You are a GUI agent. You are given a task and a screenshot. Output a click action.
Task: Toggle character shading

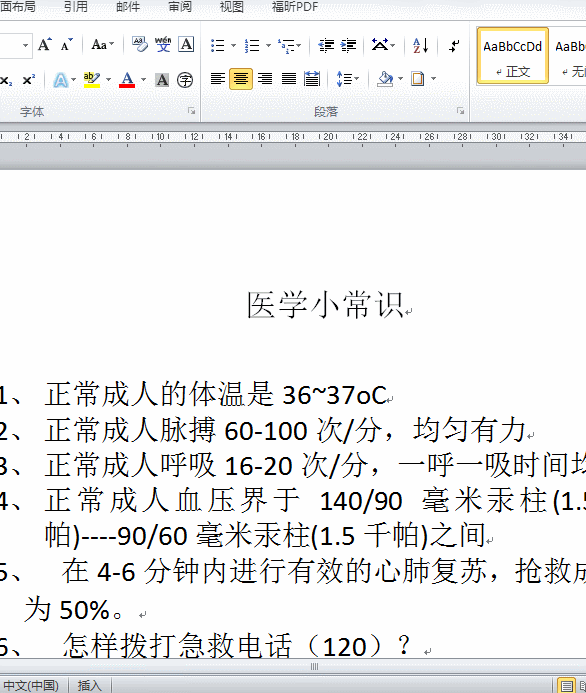(162, 80)
